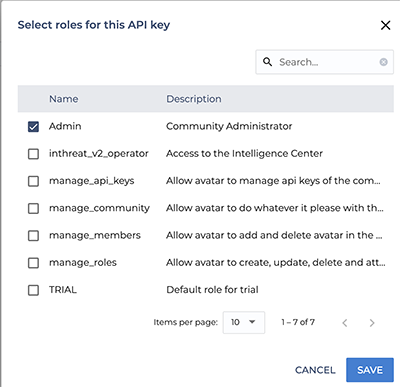Check the inthreat_v2_operator role checkbox

[33, 154]
